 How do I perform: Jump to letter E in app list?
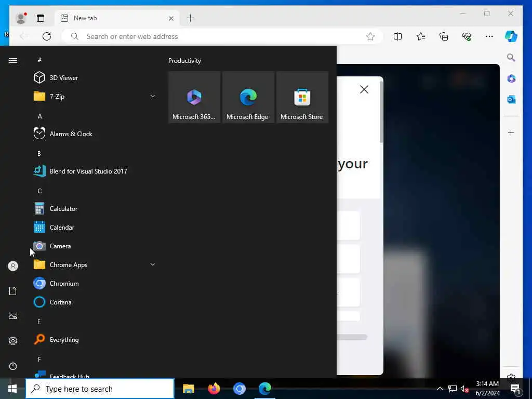tap(39, 322)
